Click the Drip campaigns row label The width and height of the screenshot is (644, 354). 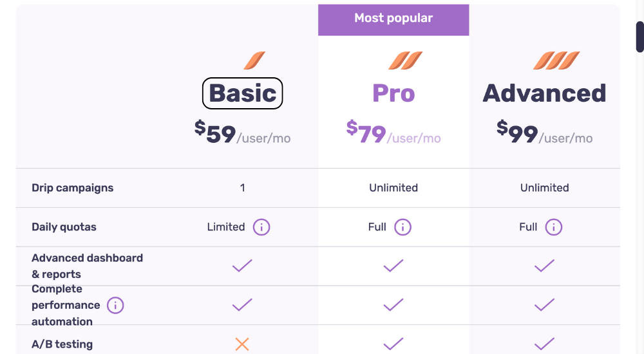[73, 188]
